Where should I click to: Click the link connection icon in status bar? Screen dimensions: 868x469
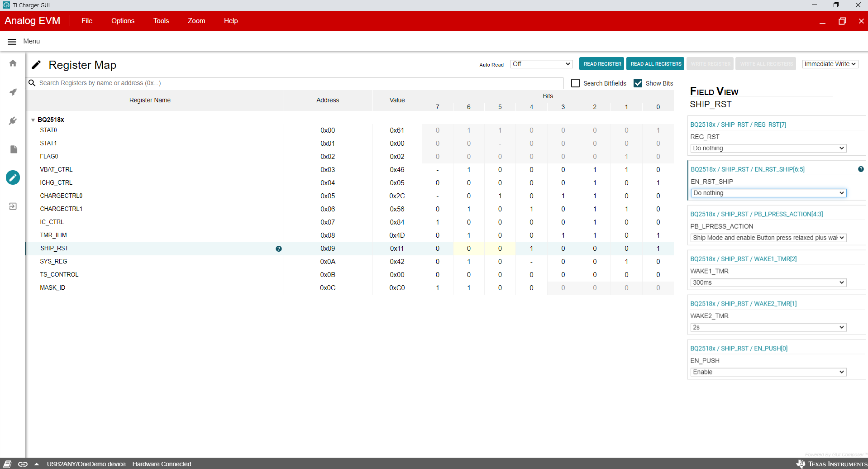point(23,464)
